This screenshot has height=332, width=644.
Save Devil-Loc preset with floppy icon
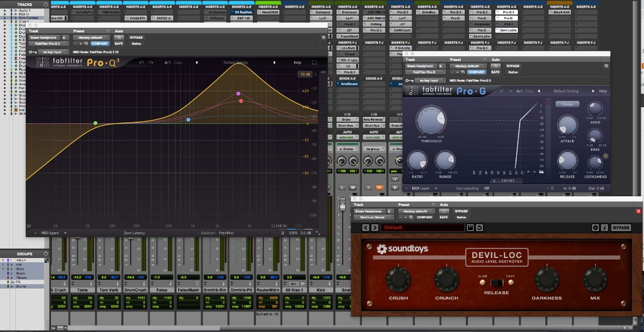[x=471, y=228]
